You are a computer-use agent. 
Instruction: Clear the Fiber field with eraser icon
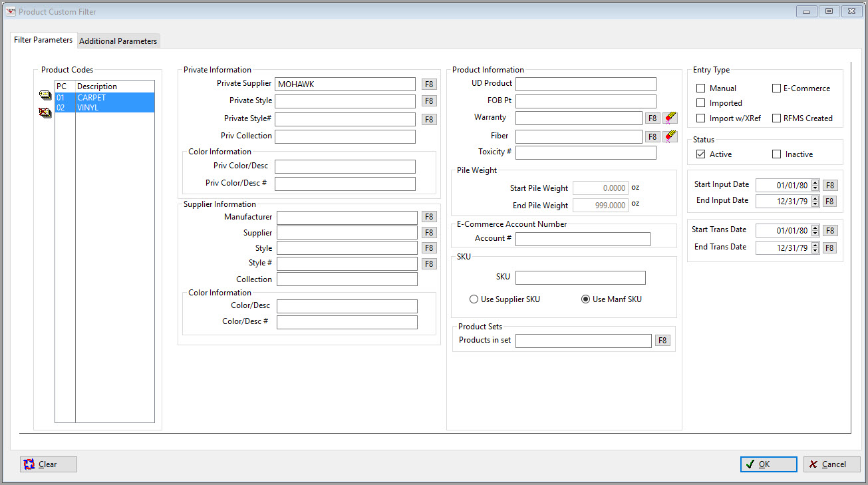670,136
